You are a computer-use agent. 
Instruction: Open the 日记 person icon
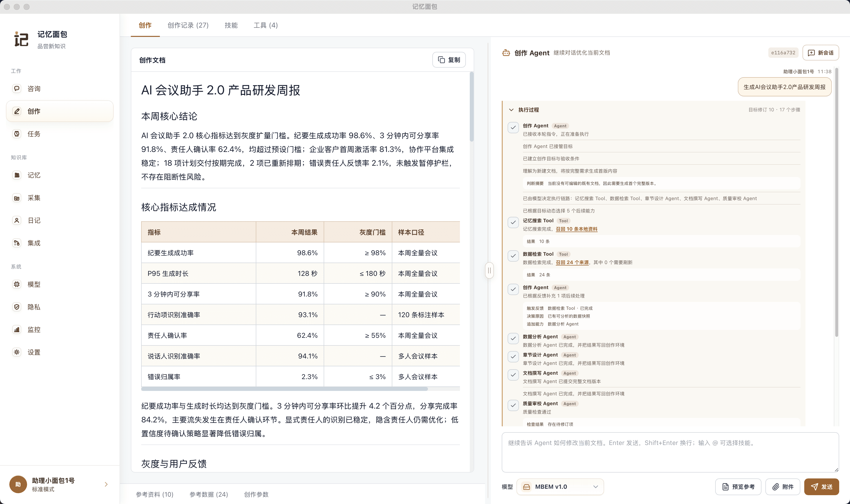tap(17, 221)
